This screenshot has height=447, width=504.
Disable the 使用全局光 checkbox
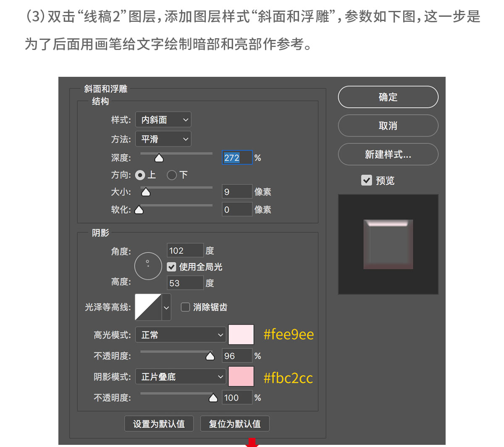click(171, 267)
